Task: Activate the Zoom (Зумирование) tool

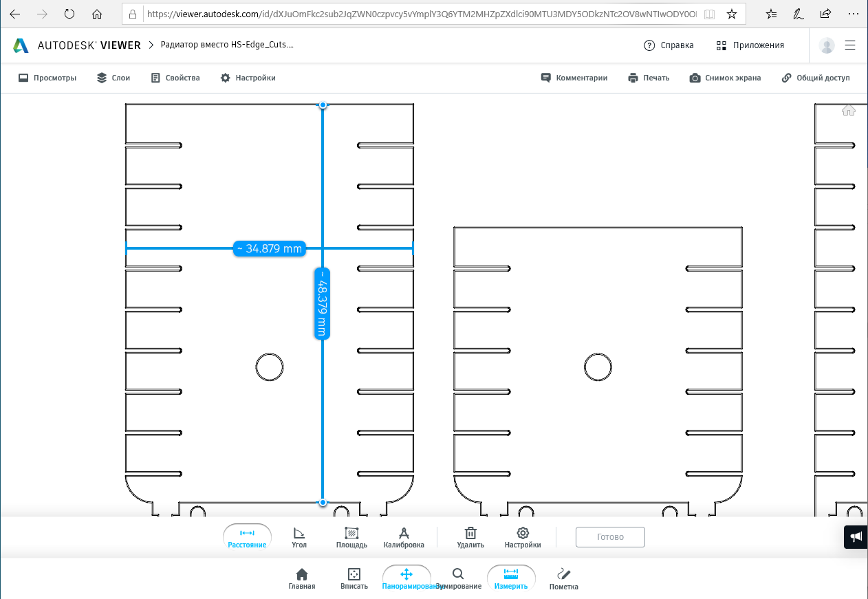Action: tap(458, 578)
